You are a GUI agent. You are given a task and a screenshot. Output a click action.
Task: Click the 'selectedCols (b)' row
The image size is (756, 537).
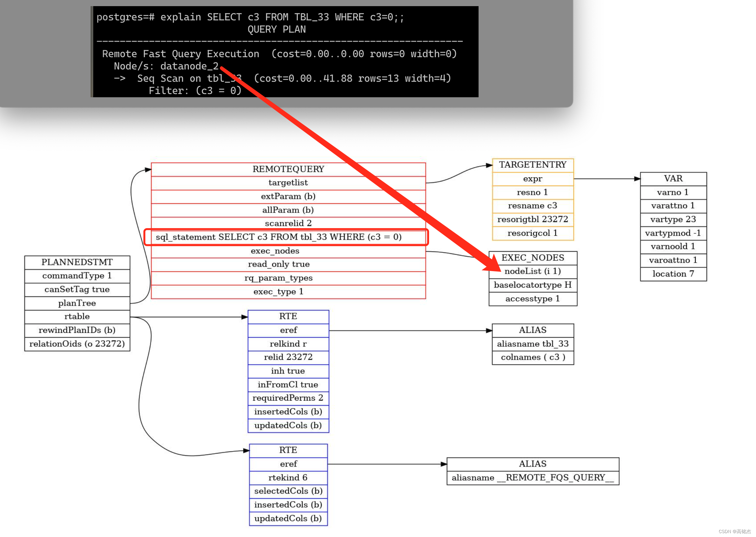[288, 491]
